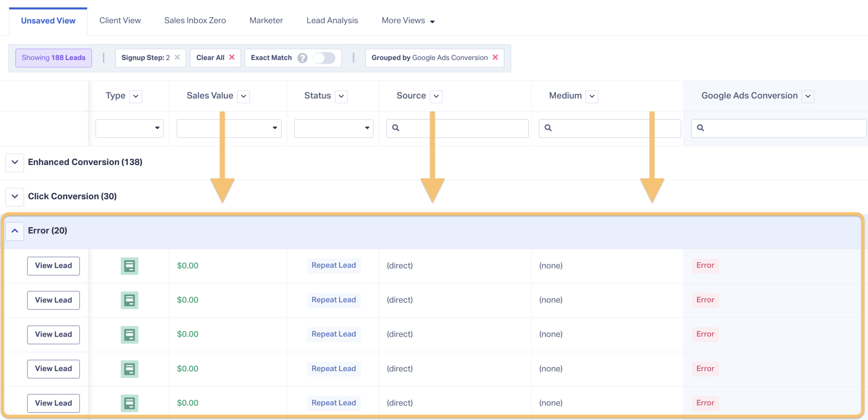Viewport: 868px width, 420px height.
Task: Remove the Google Ads Conversion grouping
Action: coord(495,57)
